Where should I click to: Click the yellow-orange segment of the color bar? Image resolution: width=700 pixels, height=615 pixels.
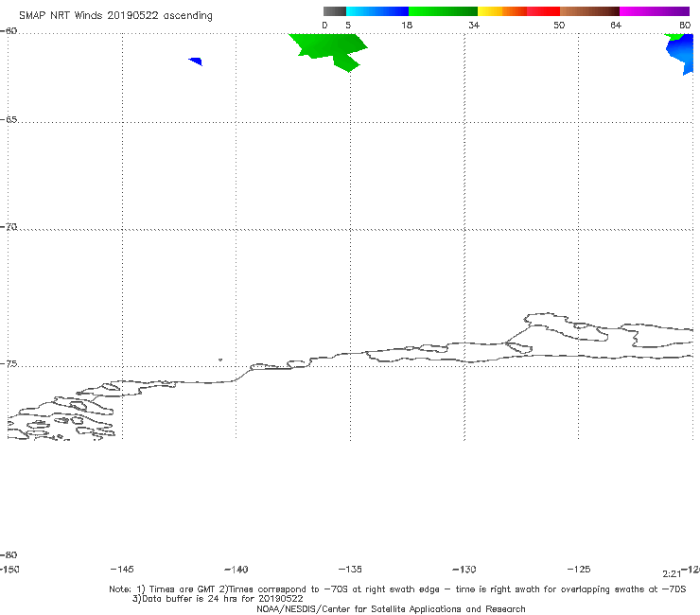click(502, 11)
